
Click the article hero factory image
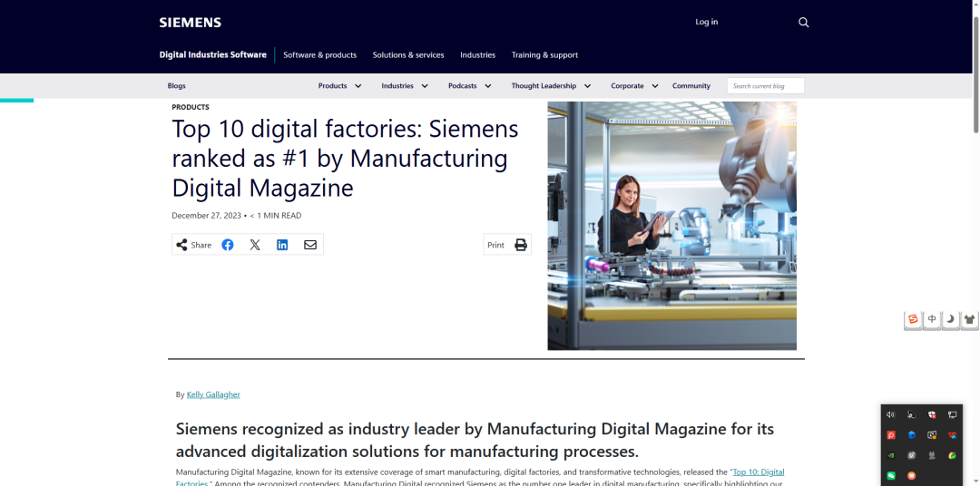(671, 226)
